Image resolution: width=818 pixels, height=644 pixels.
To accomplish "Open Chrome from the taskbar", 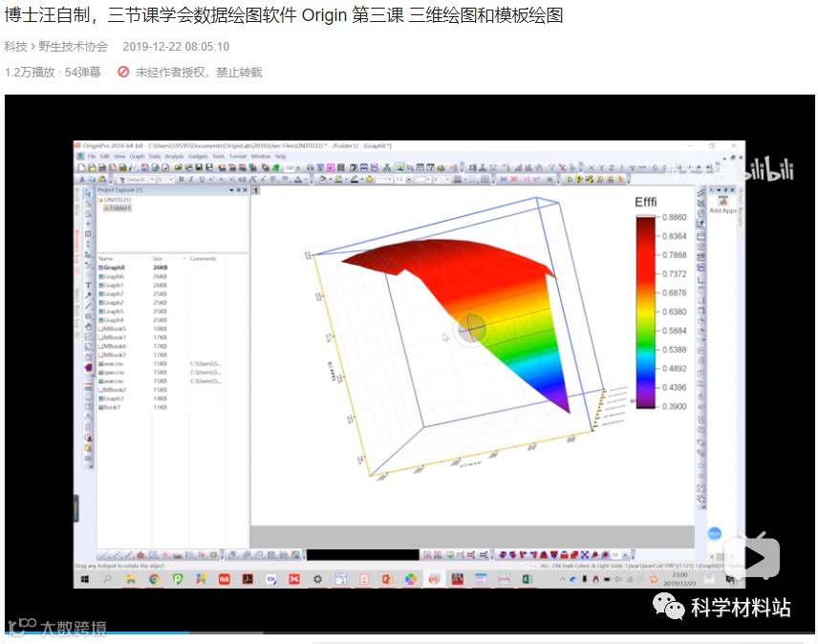I will tap(155, 579).
